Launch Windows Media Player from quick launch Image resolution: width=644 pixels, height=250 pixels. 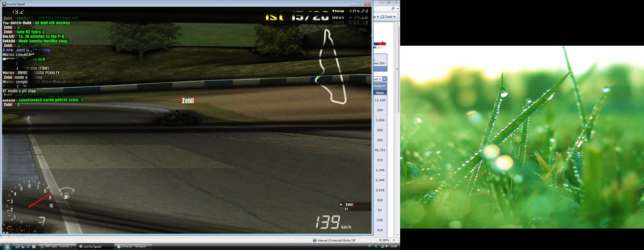34,246
